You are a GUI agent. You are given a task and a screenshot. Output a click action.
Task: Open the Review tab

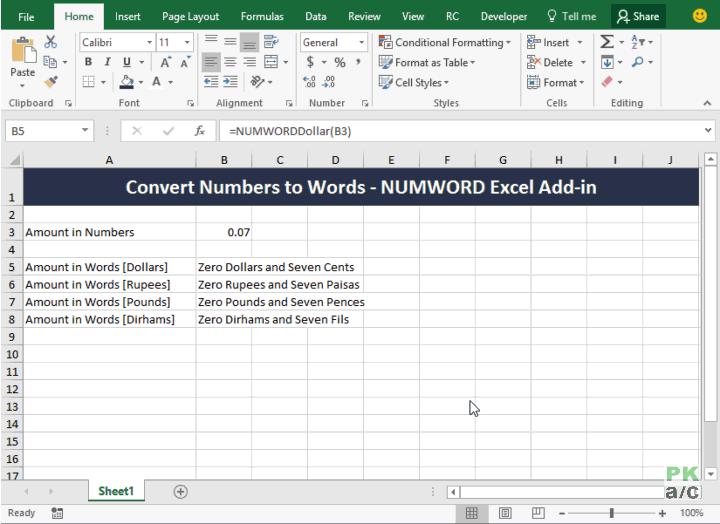pos(364,17)
